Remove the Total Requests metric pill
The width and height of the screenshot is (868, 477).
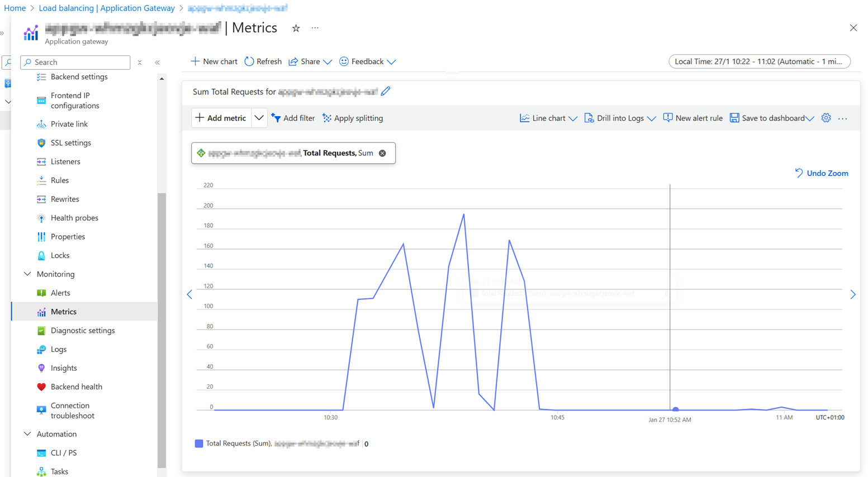point(382,152)
